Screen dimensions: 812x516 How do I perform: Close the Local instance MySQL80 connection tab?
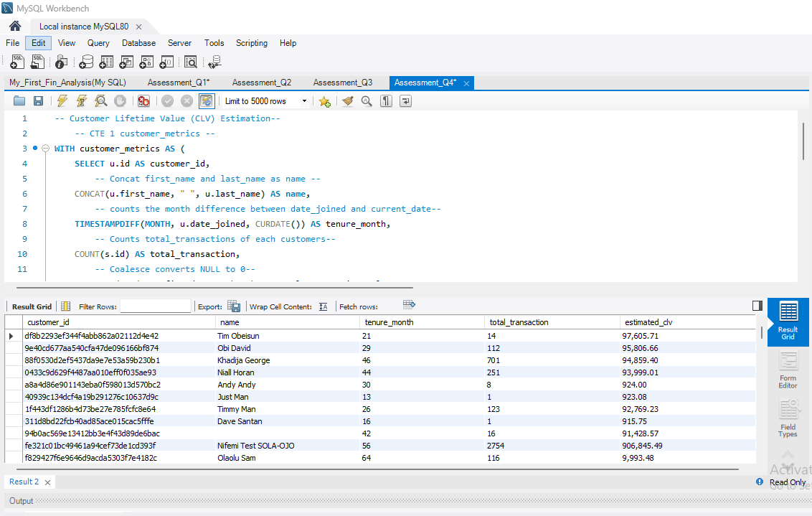tap(138, 27)
